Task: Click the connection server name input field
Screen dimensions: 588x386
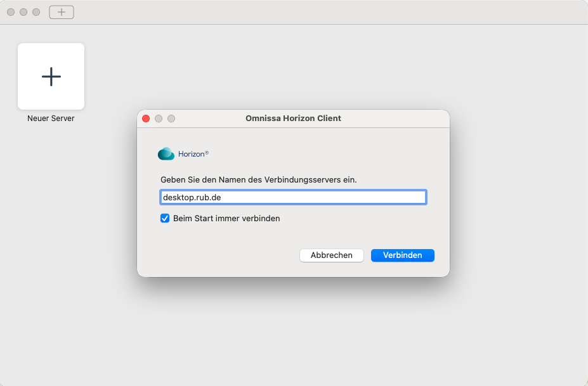Action: tap(293, 197)
